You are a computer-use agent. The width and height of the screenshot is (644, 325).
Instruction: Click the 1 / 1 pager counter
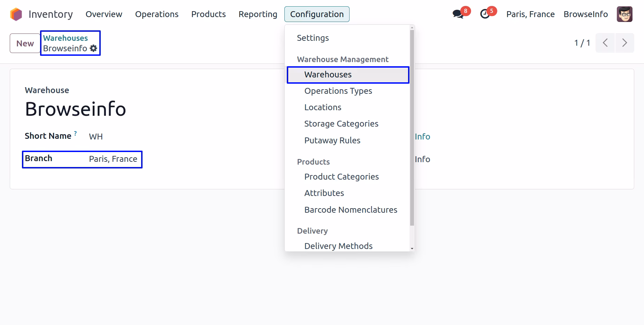(x=582, y=43)
